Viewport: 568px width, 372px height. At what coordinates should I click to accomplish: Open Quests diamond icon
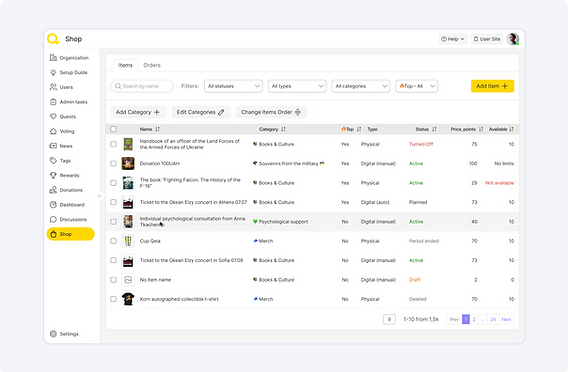coord(53,116)
